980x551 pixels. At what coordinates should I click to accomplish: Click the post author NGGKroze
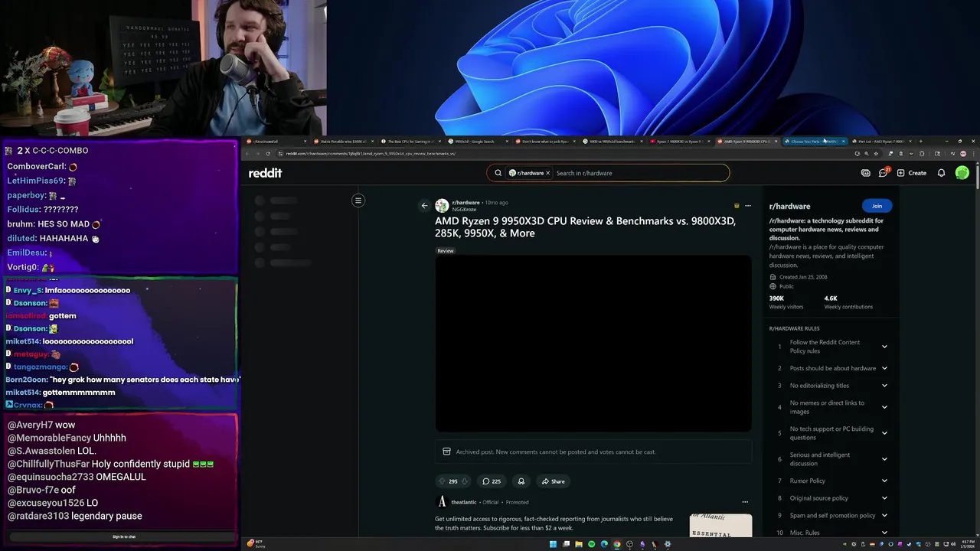point(464,209)
